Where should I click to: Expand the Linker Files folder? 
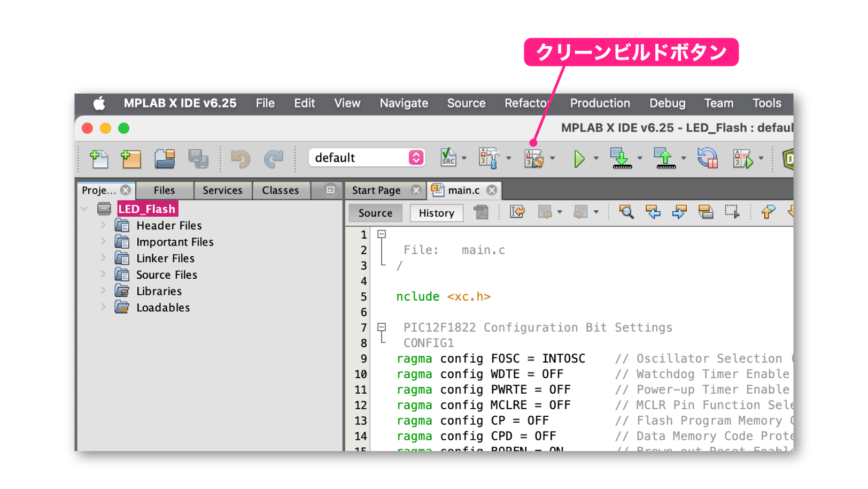pos(103,258)
